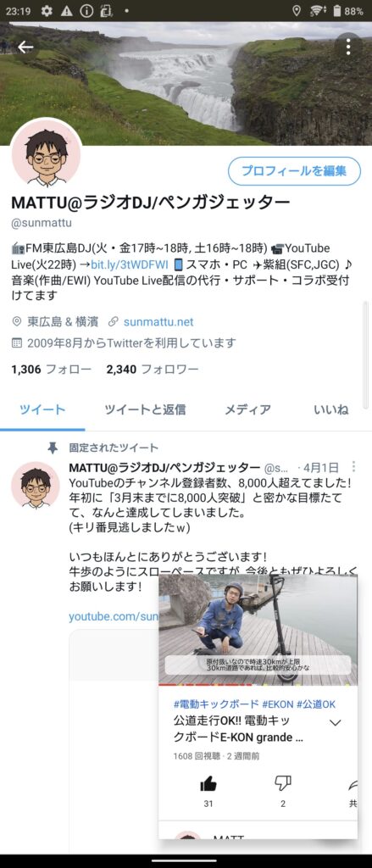Image resolution: width=372 pixels, height=868 pixels.
Task: Tap the red video progress bar
Action: pyautogui.click(x=258, y=685)
